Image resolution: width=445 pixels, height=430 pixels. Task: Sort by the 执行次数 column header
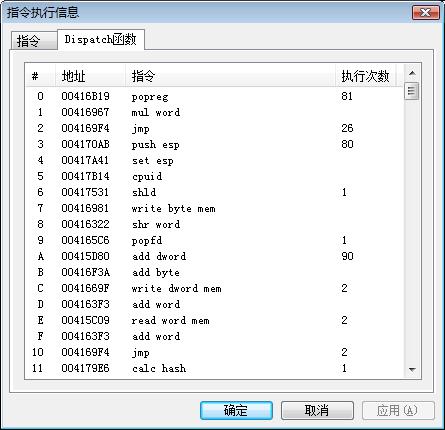point(365,76)
